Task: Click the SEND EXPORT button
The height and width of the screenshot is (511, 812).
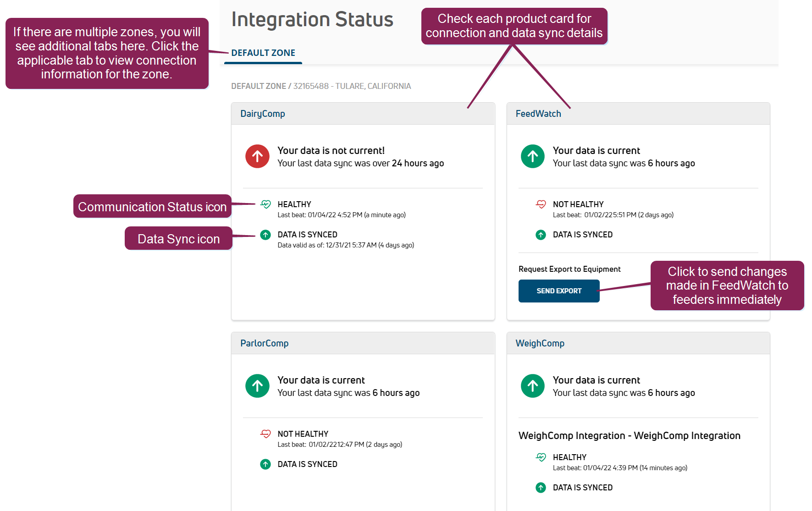Action: point(559,291)
